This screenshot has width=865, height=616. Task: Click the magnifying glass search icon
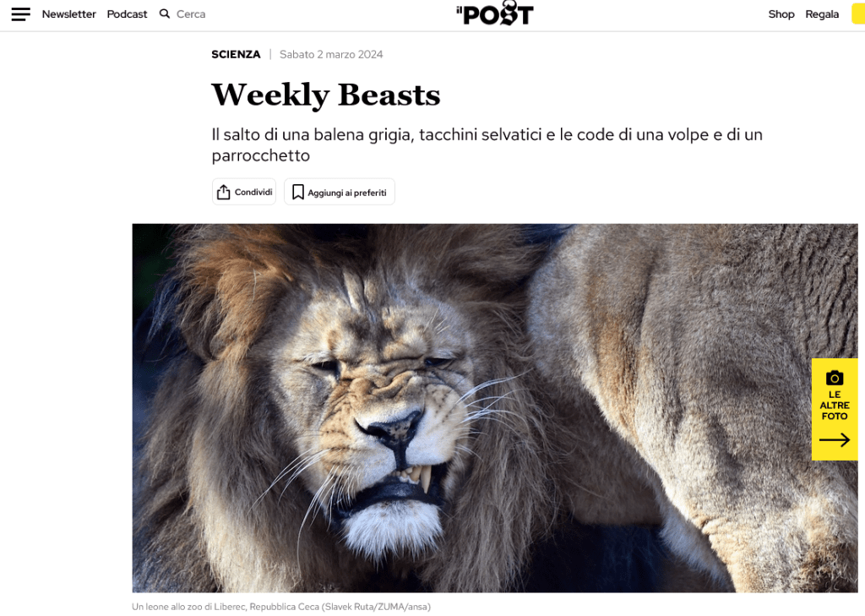(165, 14)
